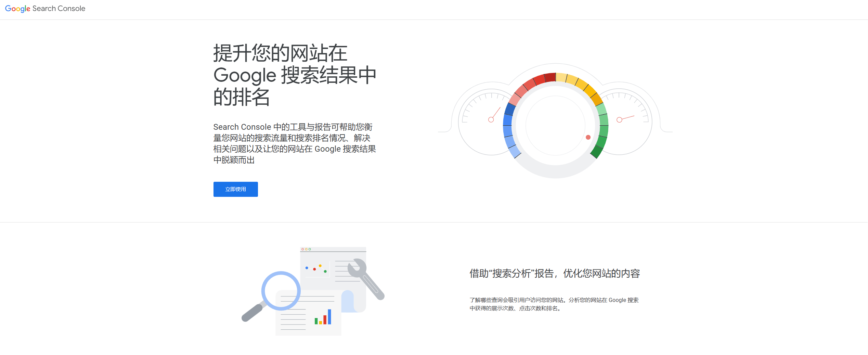This screenshot has height=355, width=868.
Task: Click the colorful speedometer gauge illustration
Action: (x=555, y=121)
